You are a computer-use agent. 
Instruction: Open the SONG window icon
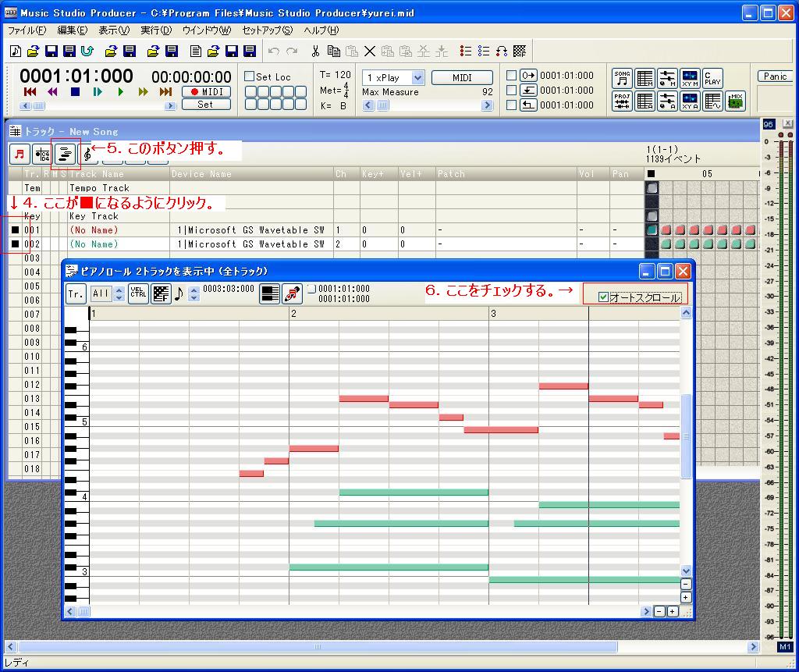coord(622,78)
